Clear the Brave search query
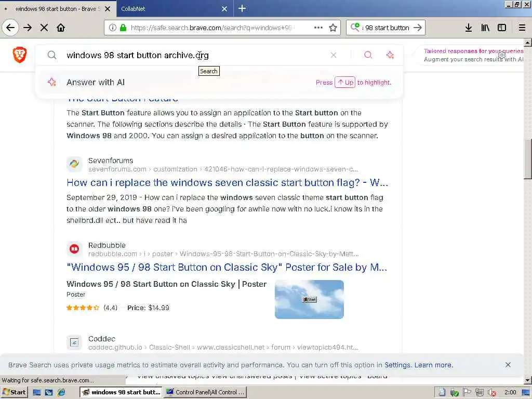532x399 pixels. [x=334, y=55]
